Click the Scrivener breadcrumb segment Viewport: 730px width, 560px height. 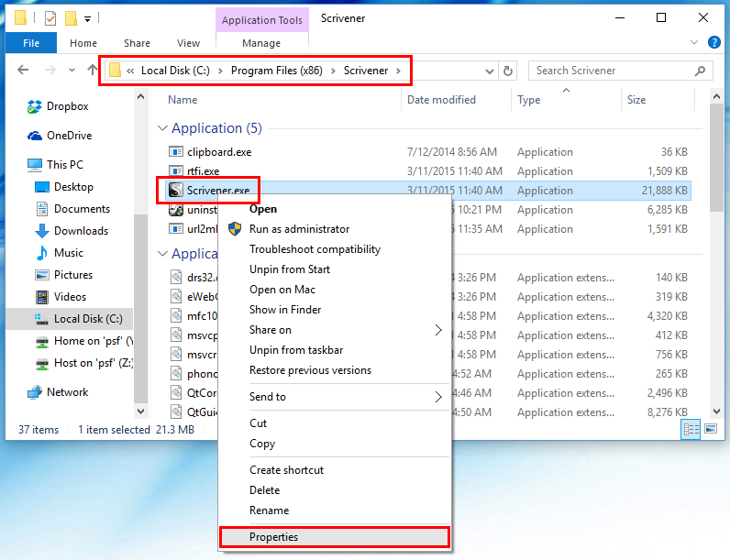366,71
